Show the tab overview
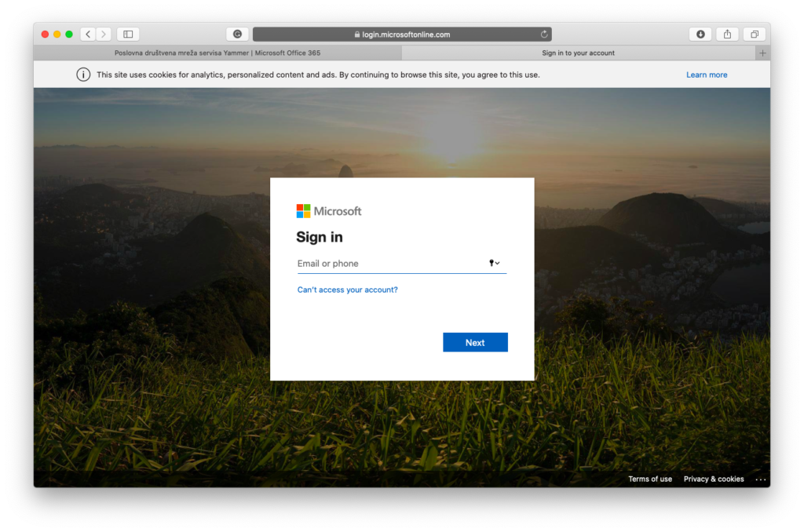Viewport: 804px width, 532px height. [x=754, y=35]
